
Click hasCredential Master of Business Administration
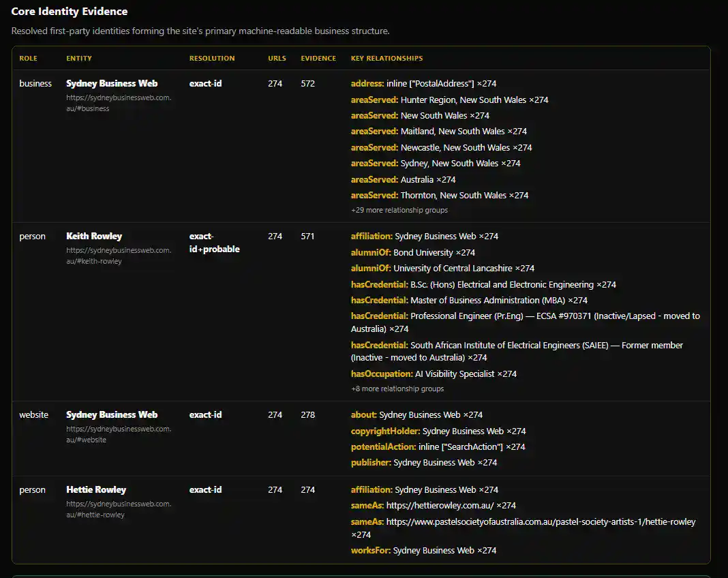469,301
